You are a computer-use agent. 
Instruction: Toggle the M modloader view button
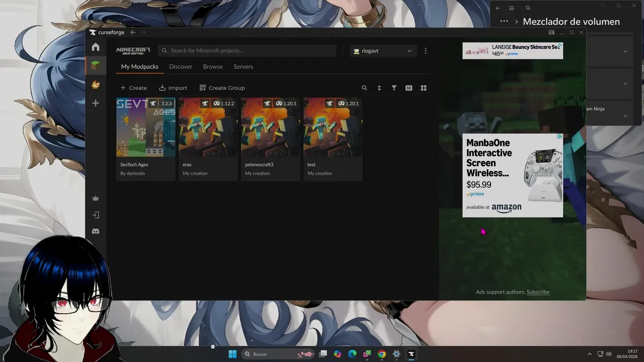409,87
